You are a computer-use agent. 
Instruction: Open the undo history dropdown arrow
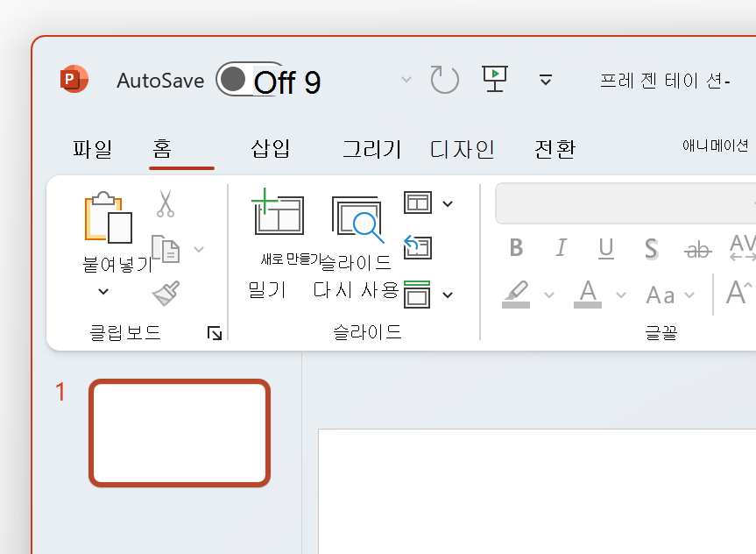(x=406, y=79)
